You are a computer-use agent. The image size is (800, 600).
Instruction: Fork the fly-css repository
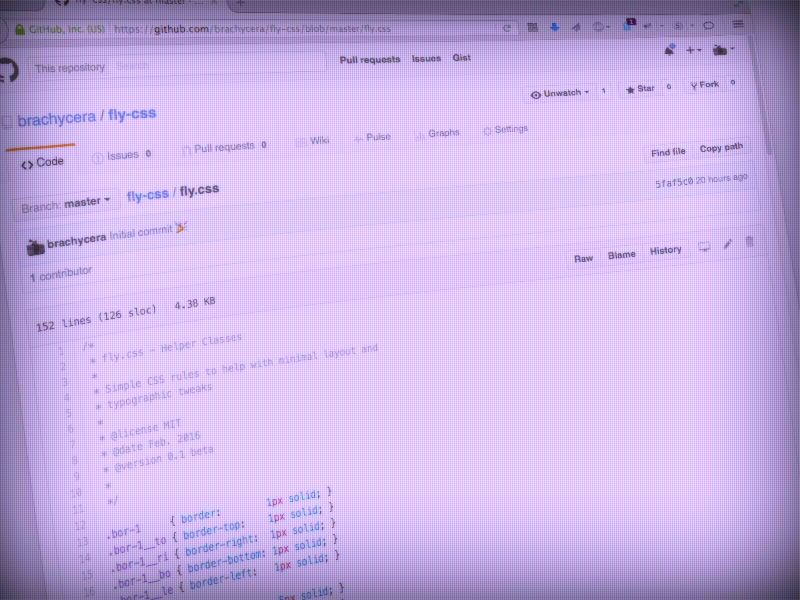point(705,85)
